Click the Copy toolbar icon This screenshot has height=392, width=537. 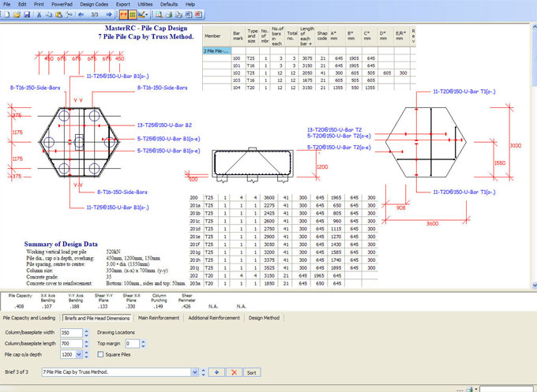[49, 15]
